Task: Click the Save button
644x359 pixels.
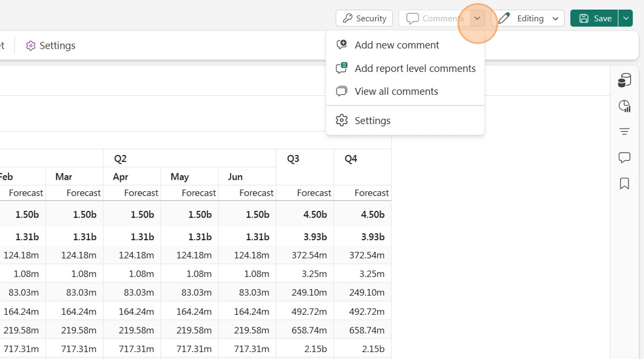Action: tap(595, 18)
